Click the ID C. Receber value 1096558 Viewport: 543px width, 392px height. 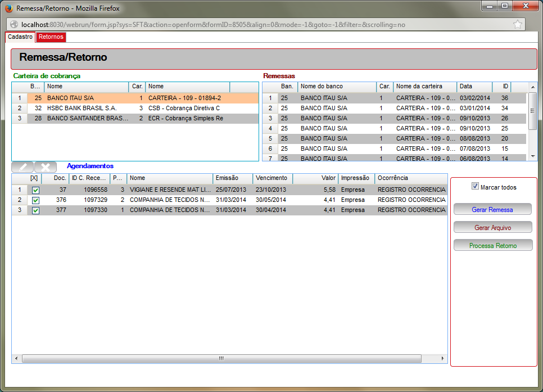(x=96, y=190)
